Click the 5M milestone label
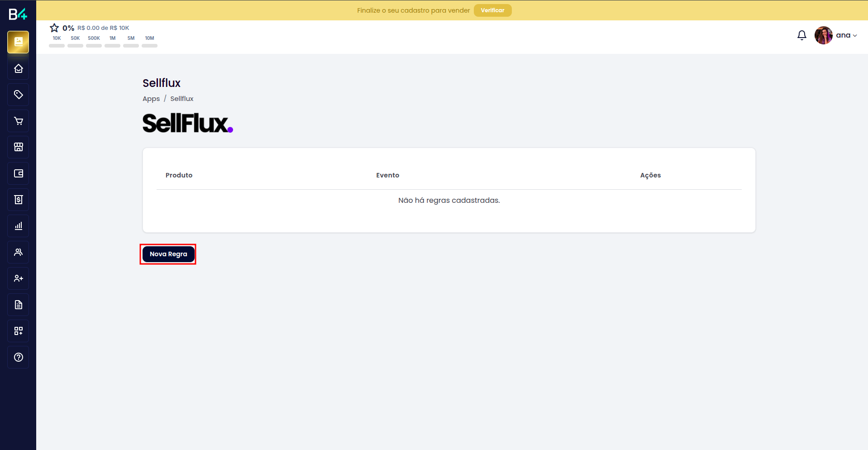The height and width of the screenshot is (450, 868). [x=131, y=38]
